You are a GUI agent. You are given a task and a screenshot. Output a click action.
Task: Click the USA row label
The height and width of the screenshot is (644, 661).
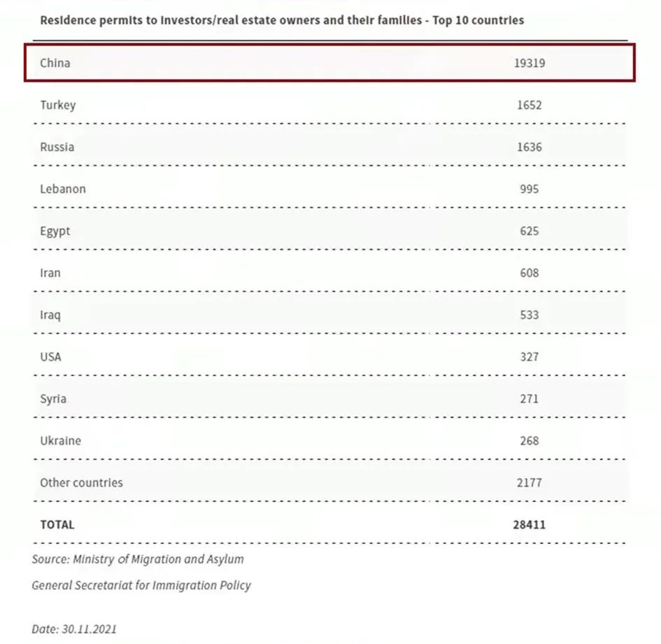(50, 357)
